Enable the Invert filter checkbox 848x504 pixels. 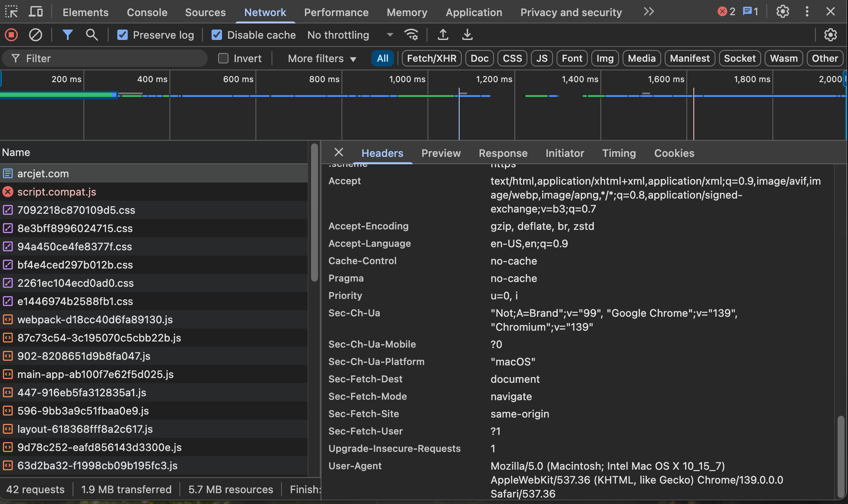(x=223, y=59)
